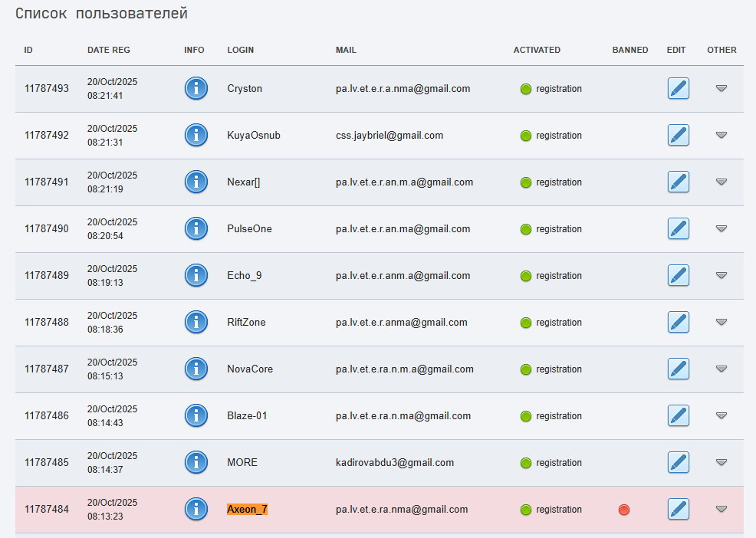Open edit for user MORE
This screenshot has height=538, width=756.
pos(678,462)
